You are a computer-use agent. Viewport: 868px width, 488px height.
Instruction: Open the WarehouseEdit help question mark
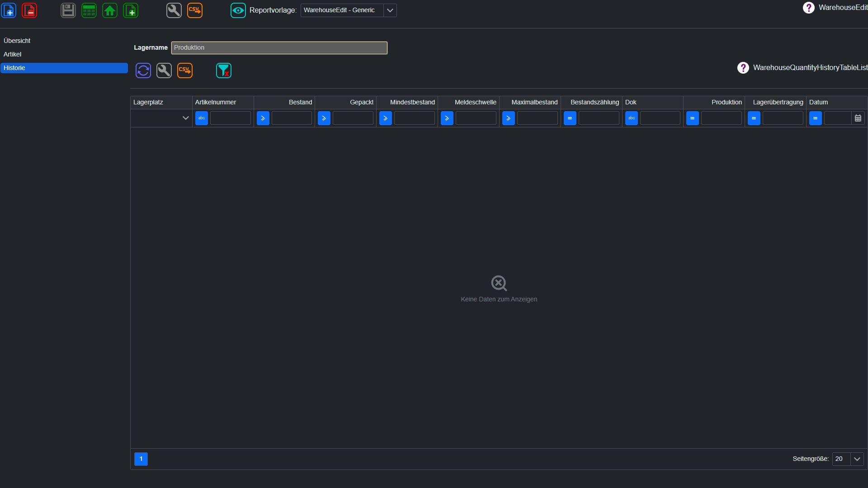tap(809, 8)
